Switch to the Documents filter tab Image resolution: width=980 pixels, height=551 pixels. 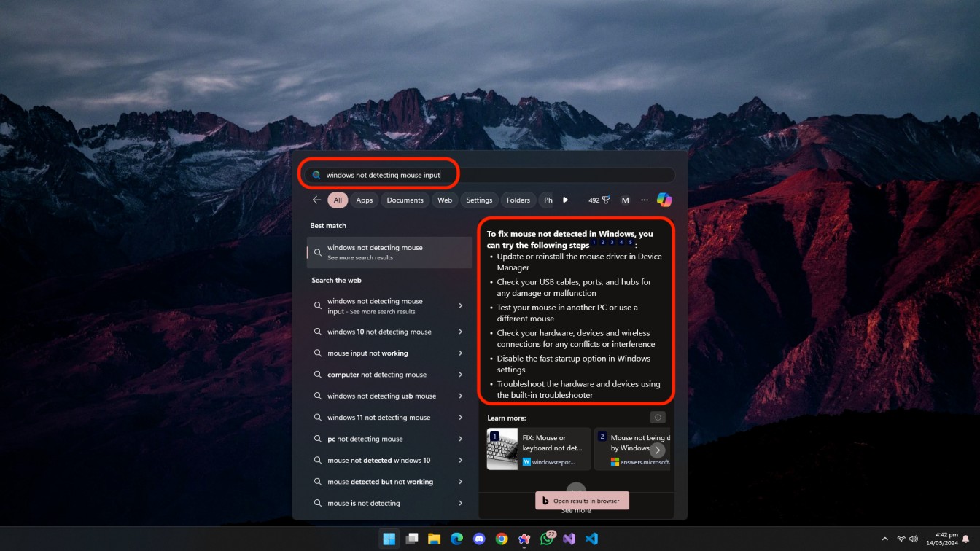tap(405, 200)
